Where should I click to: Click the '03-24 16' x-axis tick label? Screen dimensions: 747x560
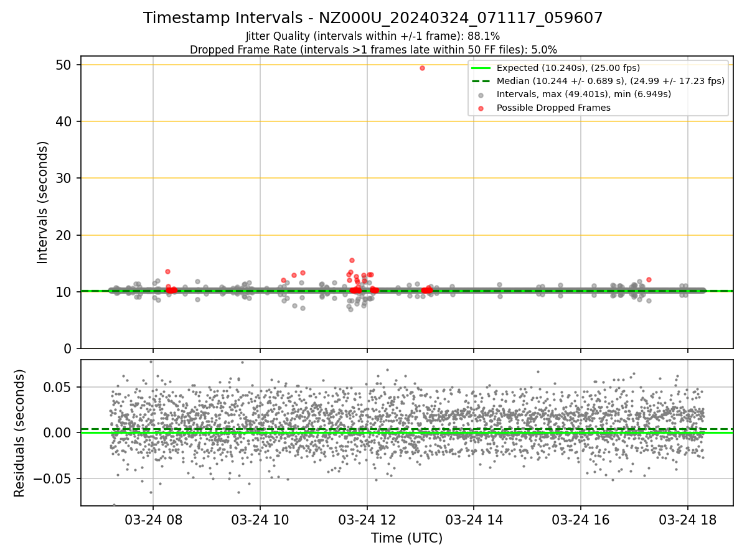581,520
